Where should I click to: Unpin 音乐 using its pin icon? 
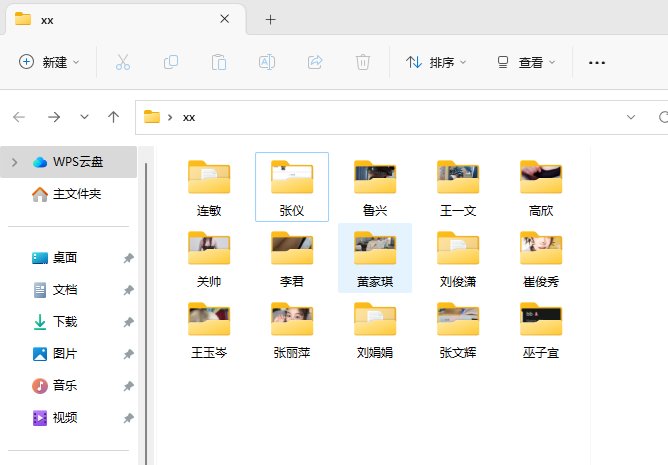(128, 386)
